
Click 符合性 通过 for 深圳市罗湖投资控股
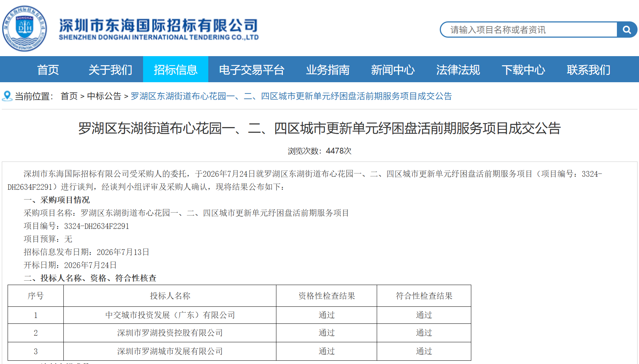[424, 333]
